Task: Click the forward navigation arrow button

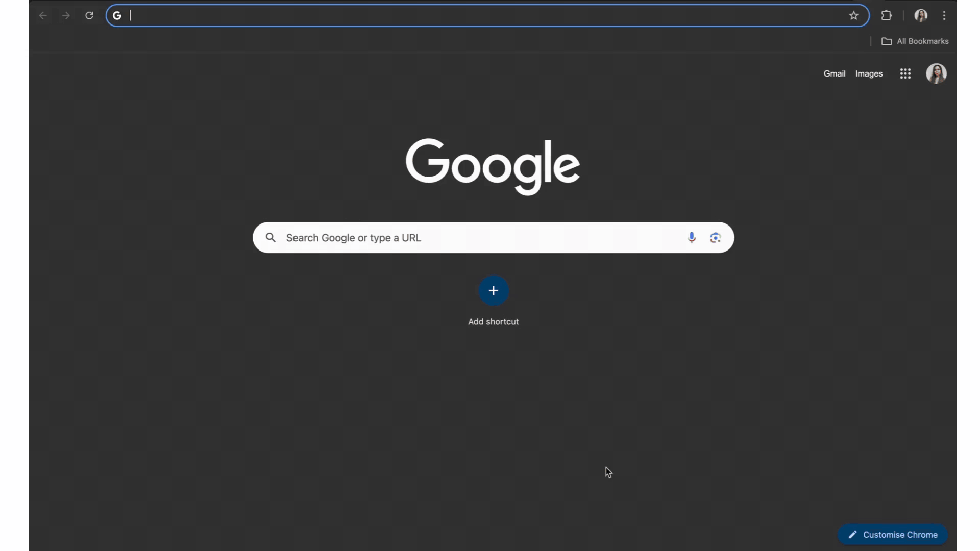Action: (x=65, y=15)
